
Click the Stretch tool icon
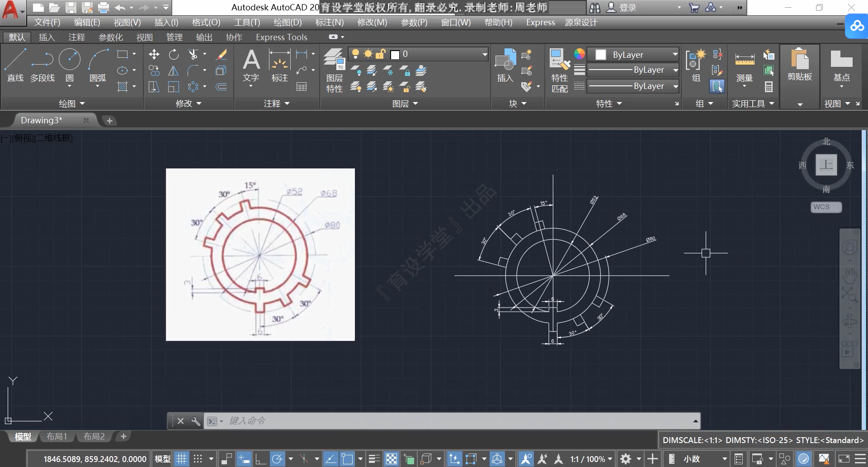[154, 87]
